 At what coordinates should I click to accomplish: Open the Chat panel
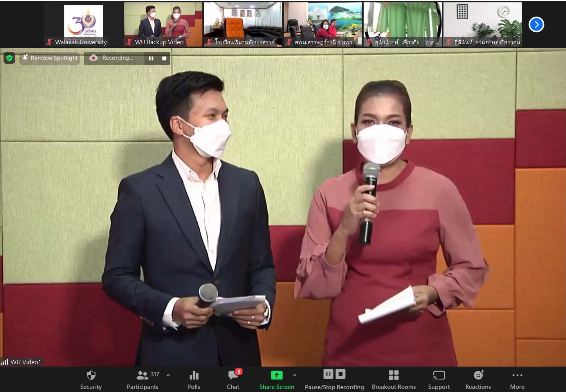point(233,379)
